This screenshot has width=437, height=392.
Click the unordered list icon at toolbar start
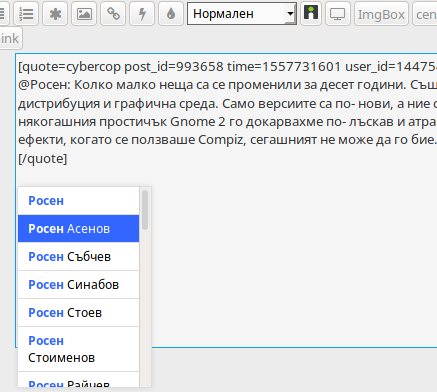pyautogui.click(x=3, y=14)
